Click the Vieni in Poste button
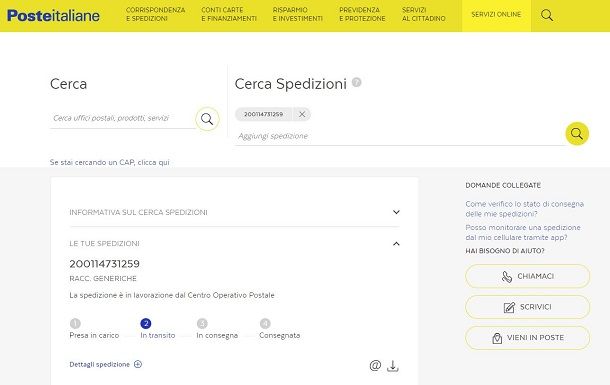 (528, 338)
